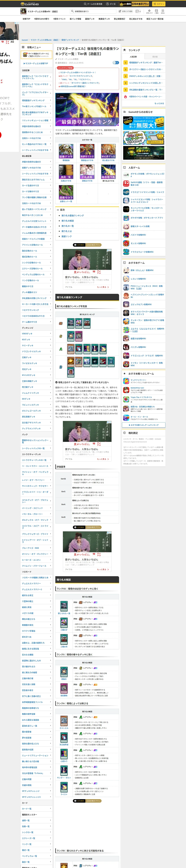
Task: Open the hamburger MENU icon
Action: [163, 11]
